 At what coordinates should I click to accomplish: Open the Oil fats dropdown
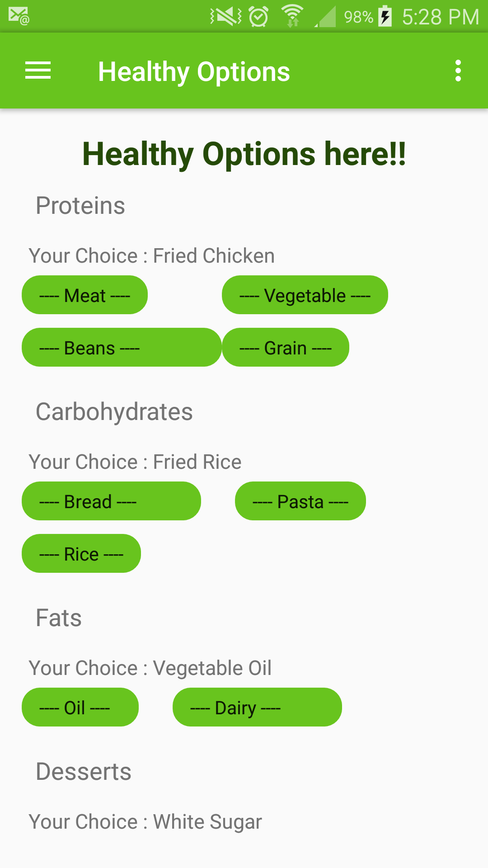[80, 708]
